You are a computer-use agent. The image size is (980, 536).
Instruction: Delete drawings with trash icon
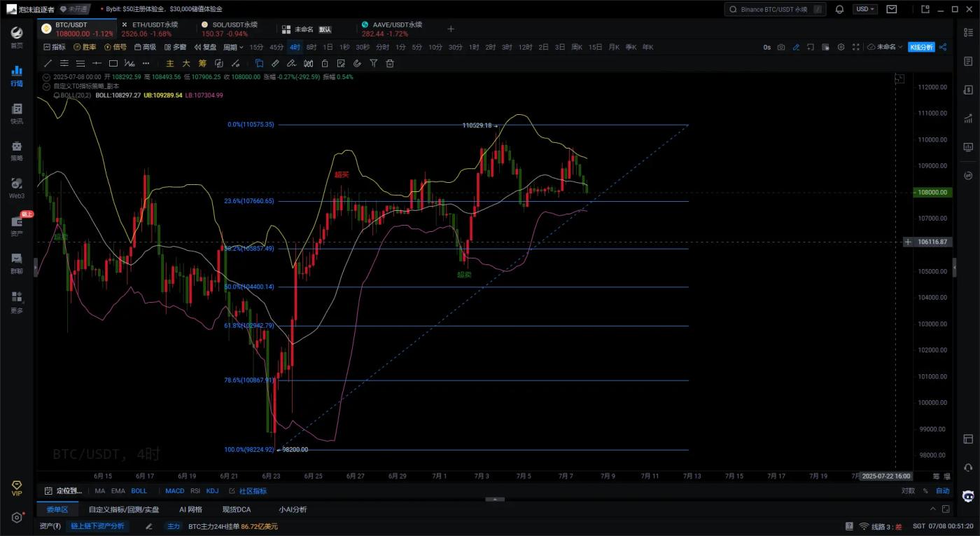[390, 63]
